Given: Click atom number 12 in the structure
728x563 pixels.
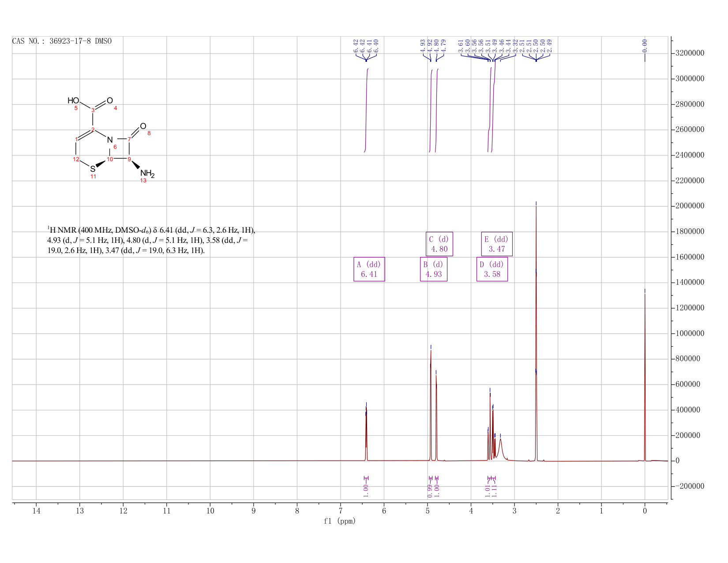Looking at the screenshot, I should (76, 159).
